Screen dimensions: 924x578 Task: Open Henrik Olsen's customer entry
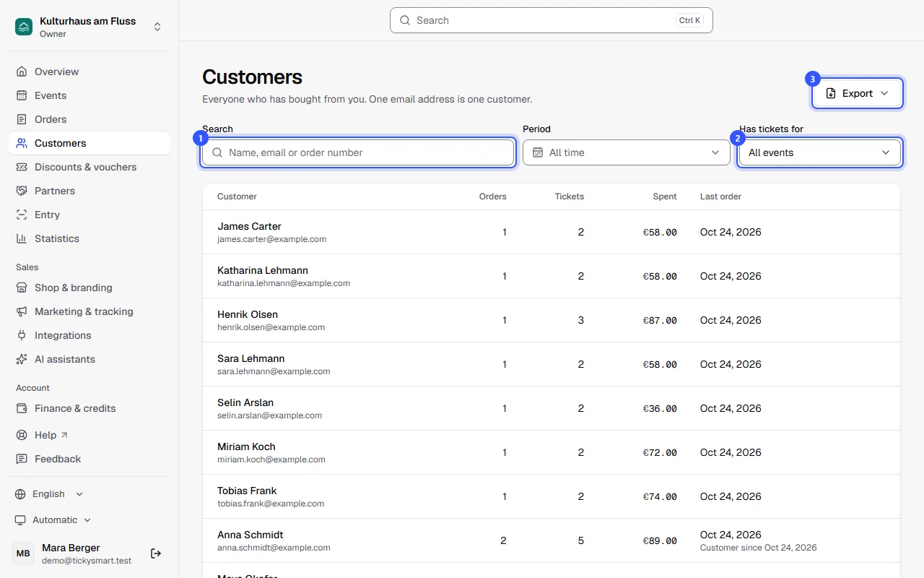point(552,320)
